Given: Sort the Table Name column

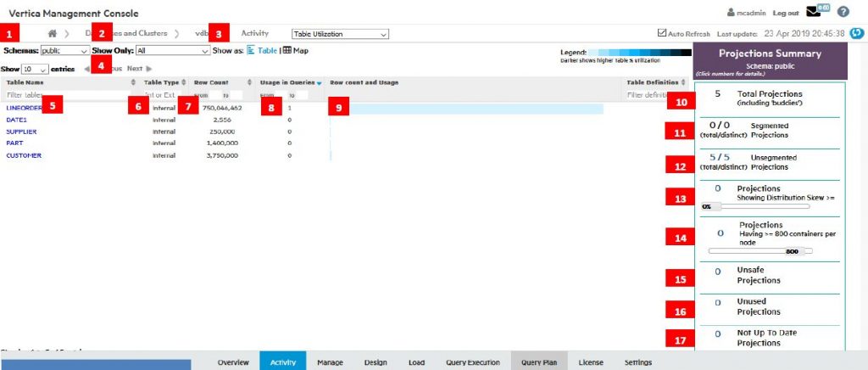Looking at the screenshot, I should pos(133,82).
